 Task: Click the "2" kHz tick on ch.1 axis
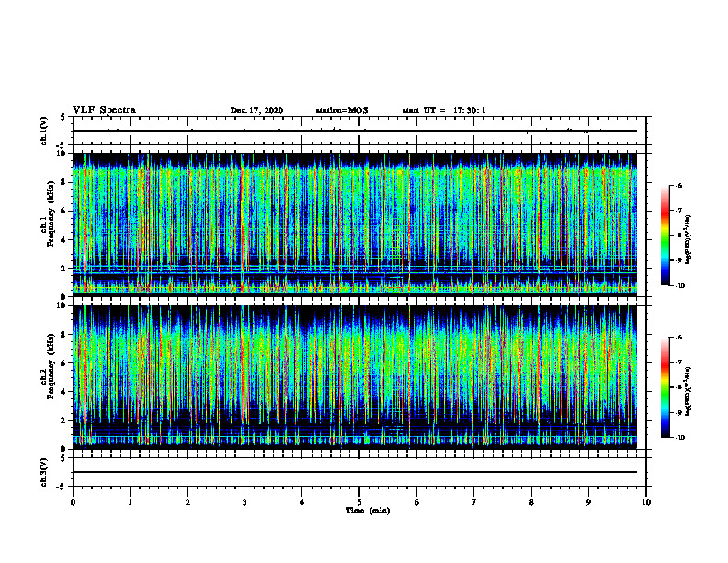click(64, 269)
